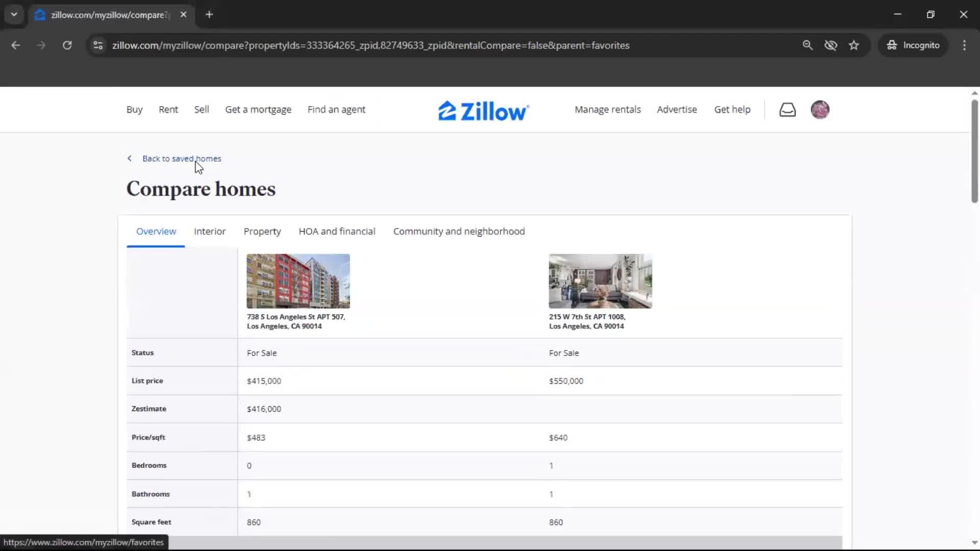Expand the tab search dropdown arrow
Viewport: 980px width, 551px height.
(14, 14)
